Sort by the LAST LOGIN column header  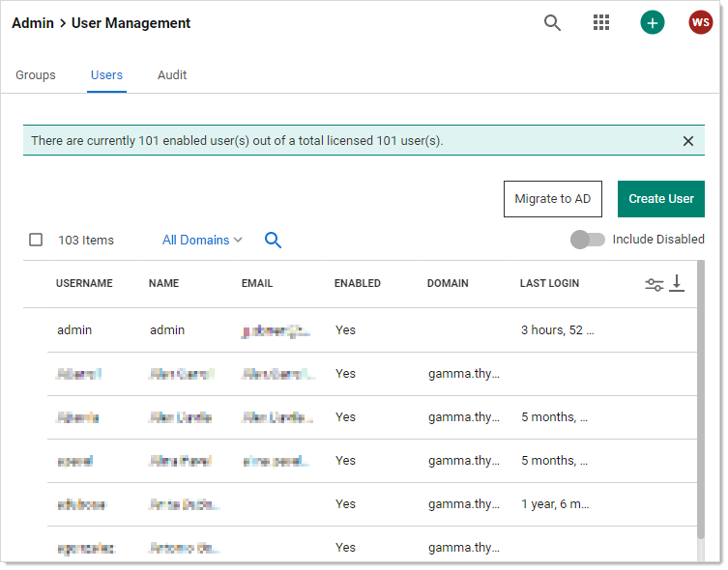click(x=549, y=283)
